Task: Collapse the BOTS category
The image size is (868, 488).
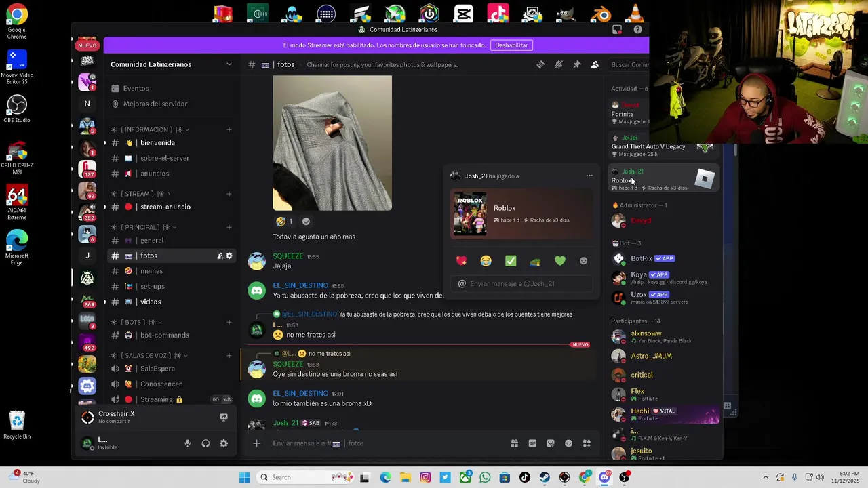Action: [137, 322]
